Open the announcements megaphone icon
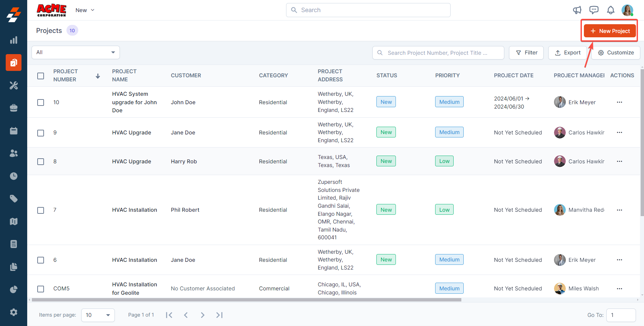 click(x=577, y=10)
